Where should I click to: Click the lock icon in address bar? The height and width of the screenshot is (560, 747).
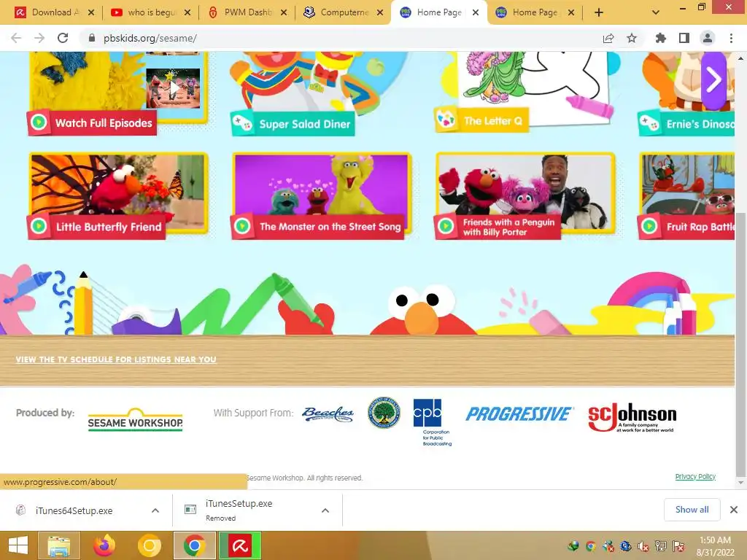click(x=92, y=38)
